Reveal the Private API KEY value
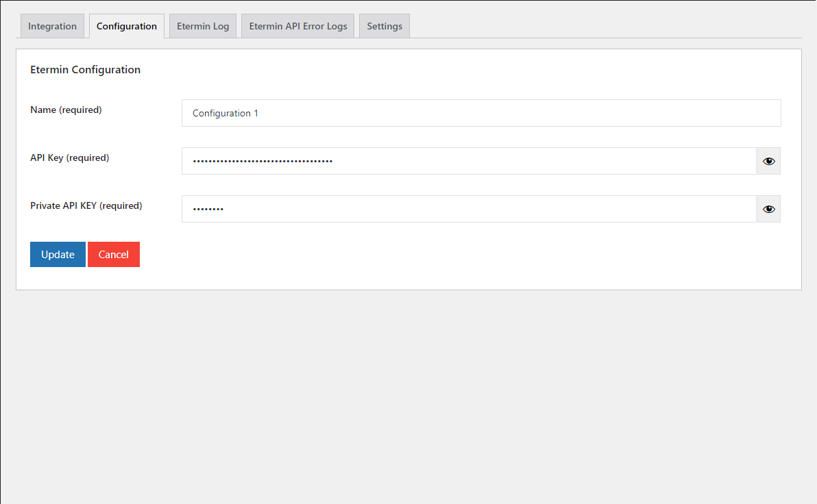This screenshot has height=504, width=817. coord(768,209)
